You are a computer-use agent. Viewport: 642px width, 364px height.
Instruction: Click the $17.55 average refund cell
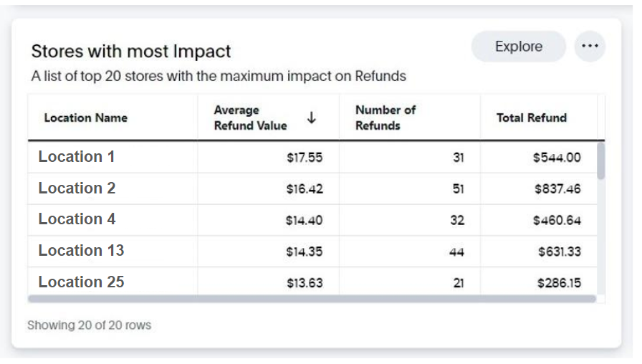pyautogui.click(x=268, y=157)
